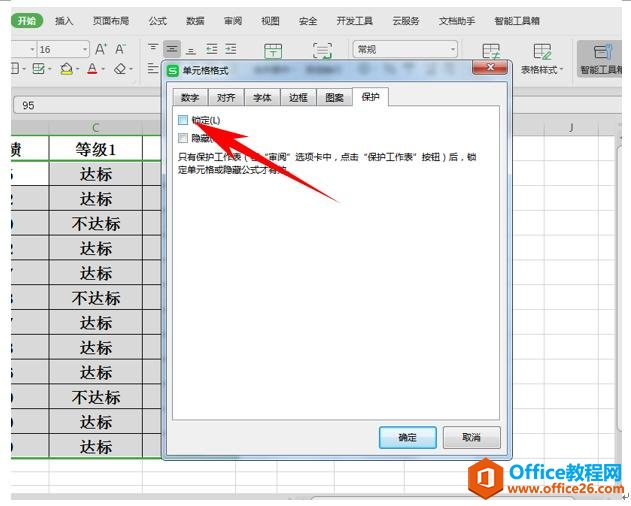Viewport: 631px width, 506px height.
Task: Open the 审阅 ribbon tab
Action: point(233,21)
